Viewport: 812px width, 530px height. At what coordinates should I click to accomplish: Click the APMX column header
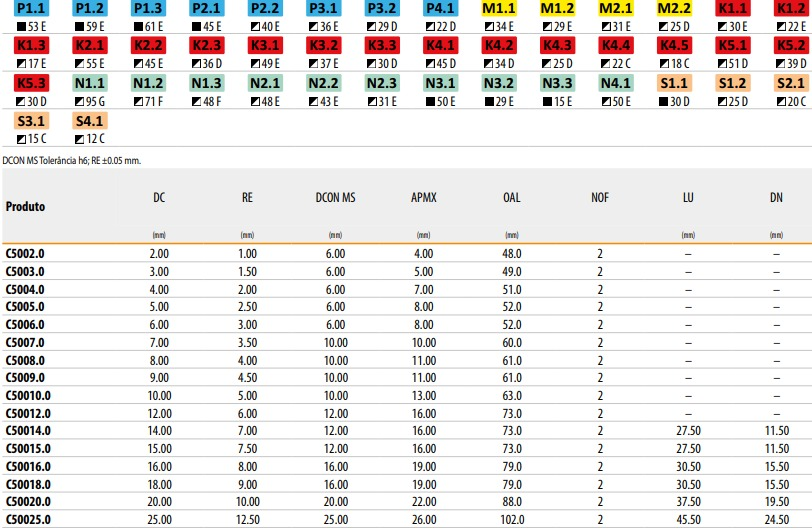pos(423,198)
